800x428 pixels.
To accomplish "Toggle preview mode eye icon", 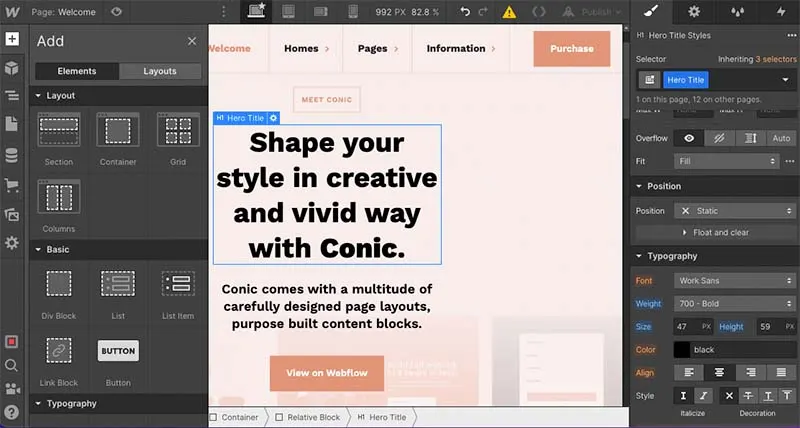I will pyautogui.click(x=116, y=12).
